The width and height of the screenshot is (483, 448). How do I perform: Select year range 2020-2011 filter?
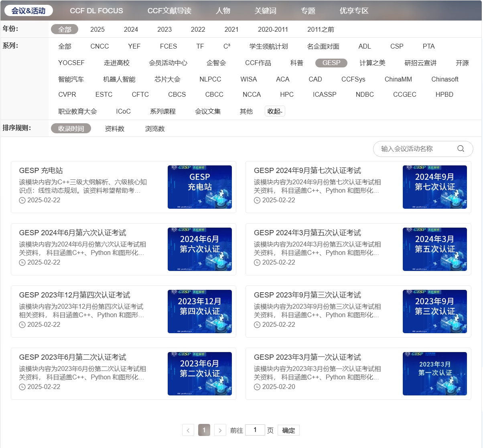click(273, 29)
